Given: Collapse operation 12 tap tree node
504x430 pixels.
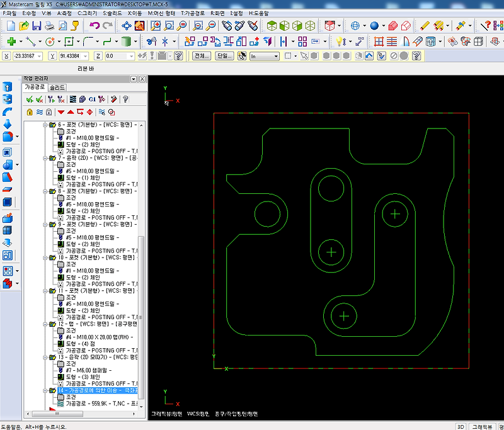Looking at the screenshot, I should pos(45,324).
